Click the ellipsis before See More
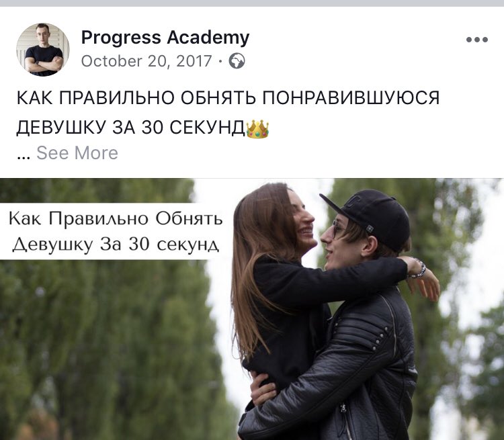The image size is (504, 440). point(23,157)
